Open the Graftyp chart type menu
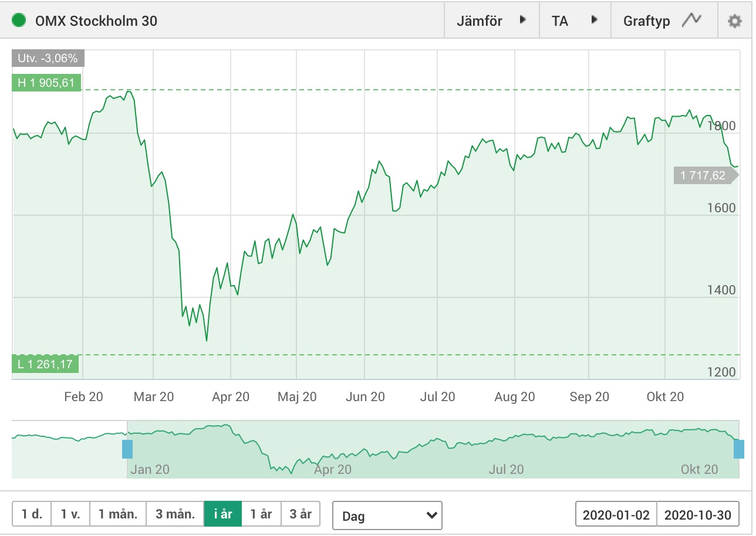 point(664,21)
